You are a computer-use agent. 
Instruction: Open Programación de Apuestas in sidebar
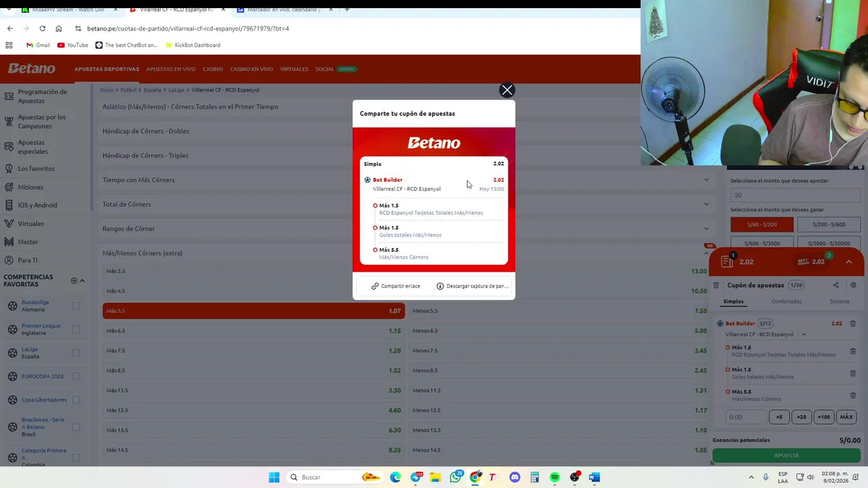42,96
